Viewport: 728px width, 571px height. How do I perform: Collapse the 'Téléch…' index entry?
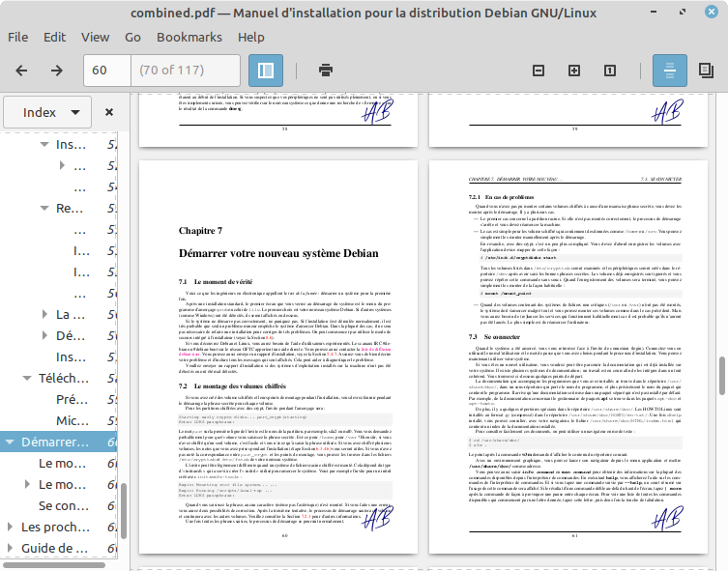[27, 379]
